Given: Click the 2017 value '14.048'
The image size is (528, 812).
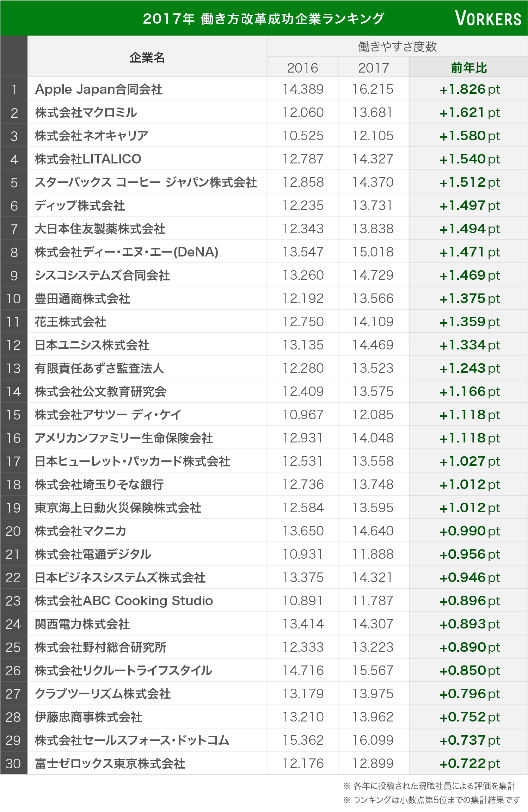Looking at the screenshot, I should coord(373,438).
